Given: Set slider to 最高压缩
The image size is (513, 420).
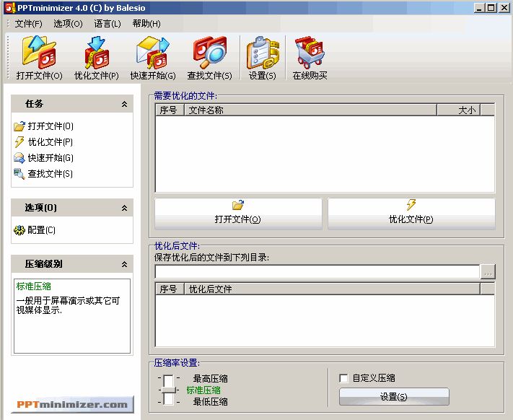Looking at the screenshot, I should pyautogui.click(x=210, y=379).
